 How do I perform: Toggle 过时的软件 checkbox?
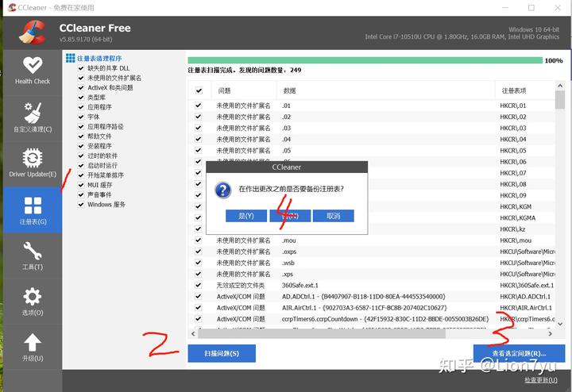[81, 156]
